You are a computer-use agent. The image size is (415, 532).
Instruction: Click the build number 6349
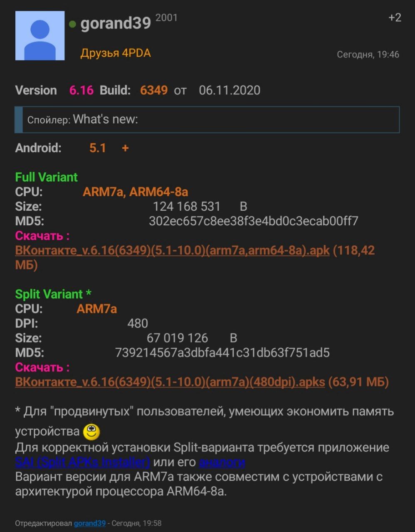point(154,90)
